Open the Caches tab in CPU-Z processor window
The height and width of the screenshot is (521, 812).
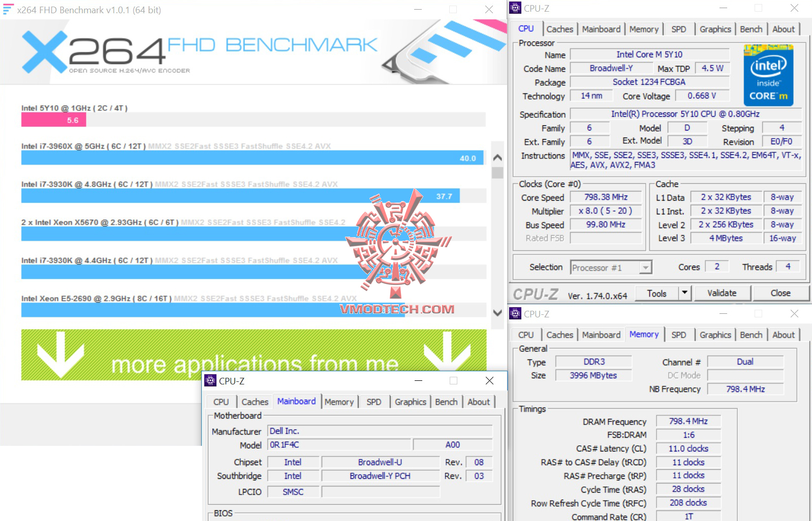559,29
